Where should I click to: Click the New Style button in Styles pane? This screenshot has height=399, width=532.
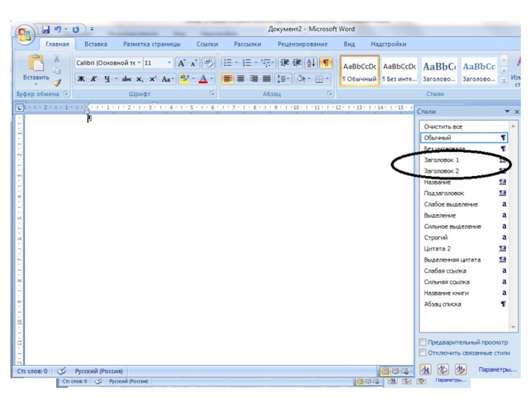coord(427,369)
